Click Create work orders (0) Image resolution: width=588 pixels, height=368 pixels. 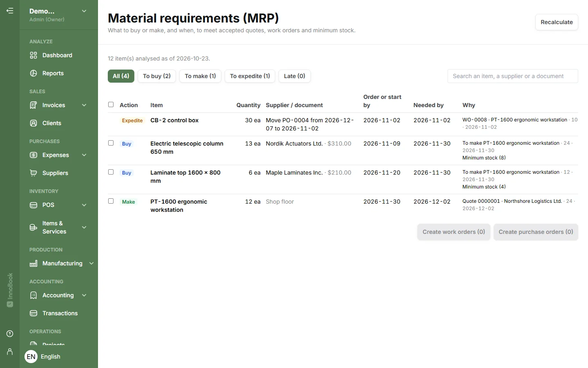click(x=454, y=232)
